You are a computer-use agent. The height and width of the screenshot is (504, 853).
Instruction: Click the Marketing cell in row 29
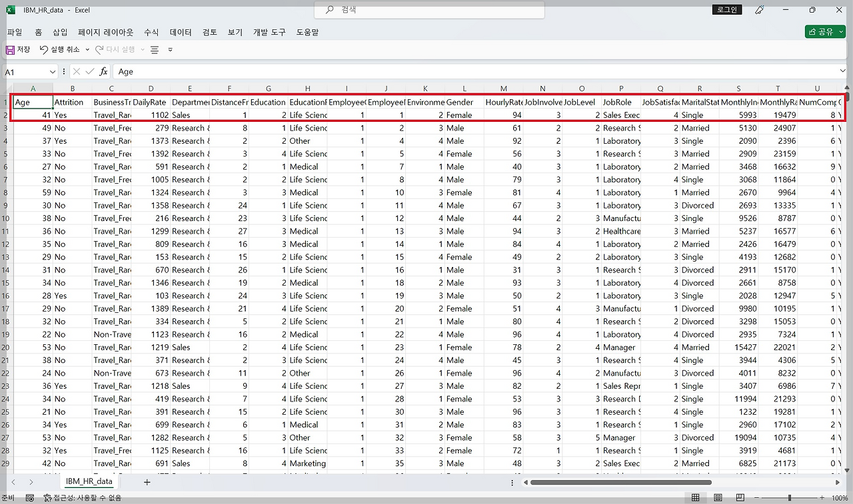pyautogui.click(x=307, y=463)
